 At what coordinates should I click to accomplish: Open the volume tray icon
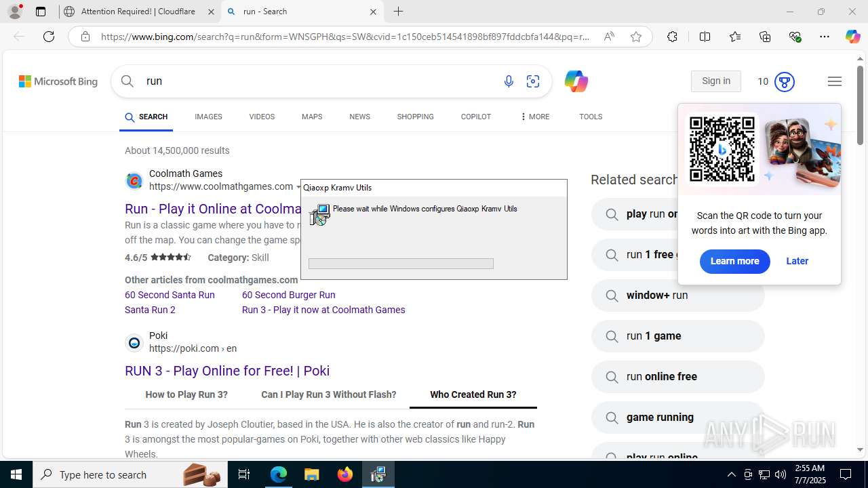coord(781,474)
